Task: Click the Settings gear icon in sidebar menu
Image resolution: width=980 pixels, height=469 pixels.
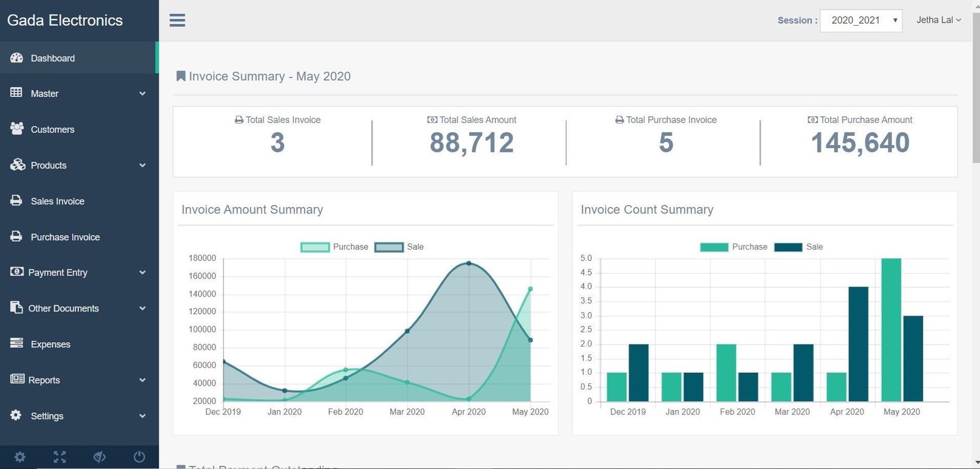Action: 16,415
